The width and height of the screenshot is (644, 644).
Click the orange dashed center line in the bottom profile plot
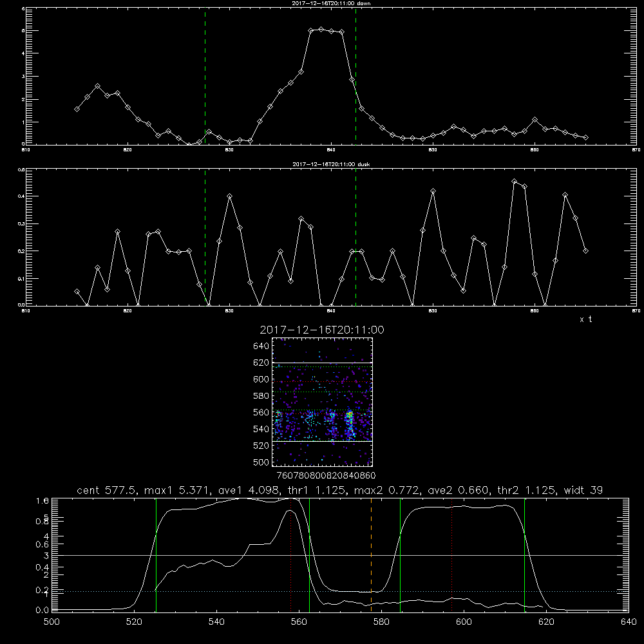pyautogui.click(x=372, y=554)
